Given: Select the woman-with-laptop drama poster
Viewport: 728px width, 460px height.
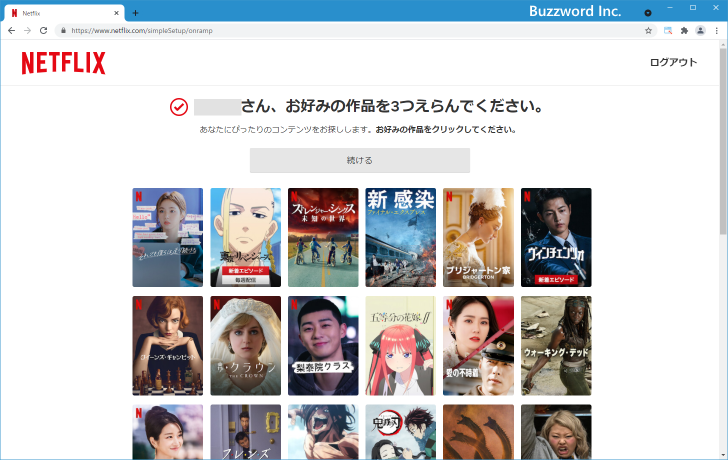Looking at the screenshot, I should tap(168, 237).
